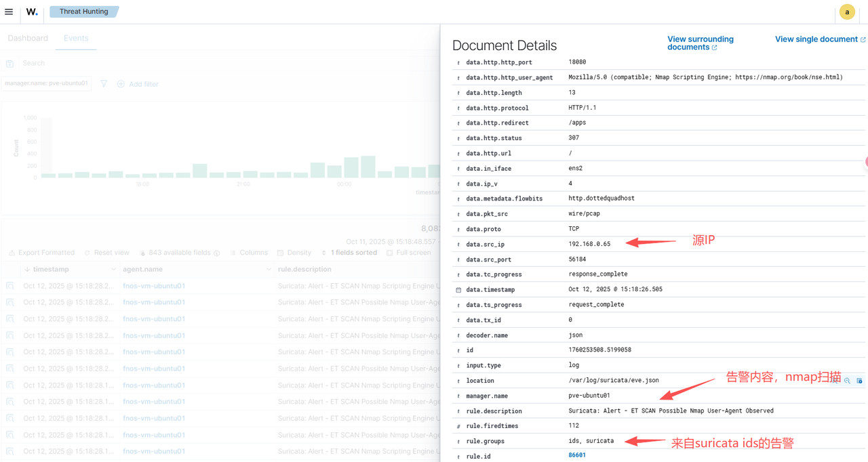Open the user avatar menu
Screen dimensions: 868x462
click(846, 12)
